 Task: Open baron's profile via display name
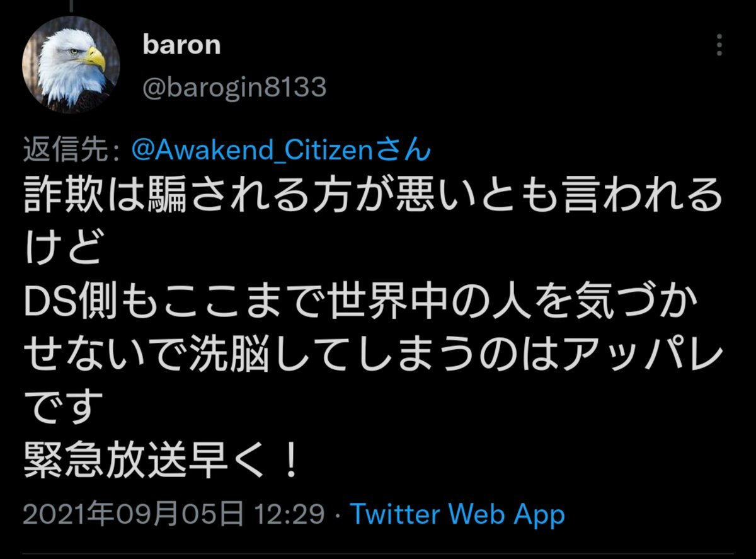181,45
